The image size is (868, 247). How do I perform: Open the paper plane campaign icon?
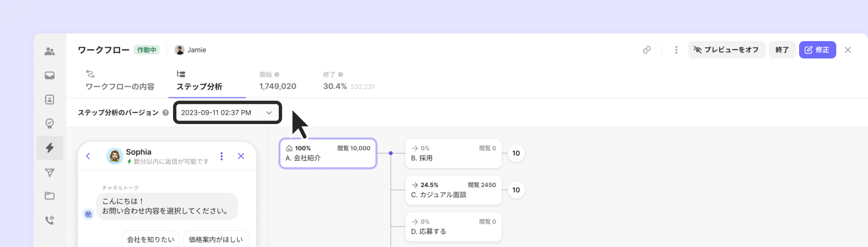pyautogui.click(x=50, y=172)
